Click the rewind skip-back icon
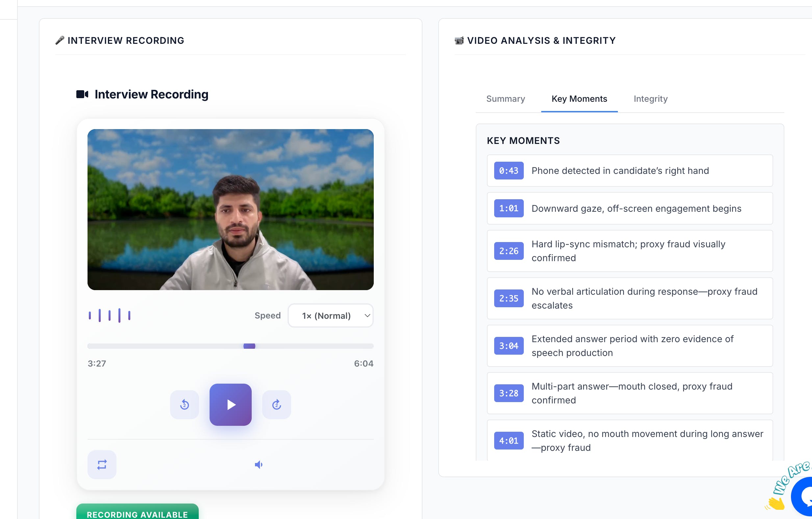This screenshot has width=812, height=519. pyautogui.click(x=185, y=404)
